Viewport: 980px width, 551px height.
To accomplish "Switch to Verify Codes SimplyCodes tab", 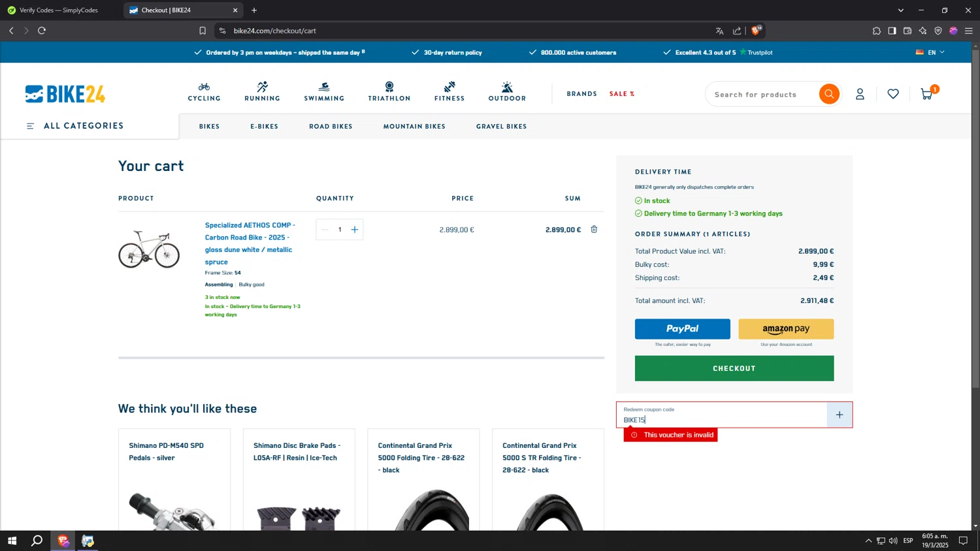I will pyautogui.click(x=59, y=10).
